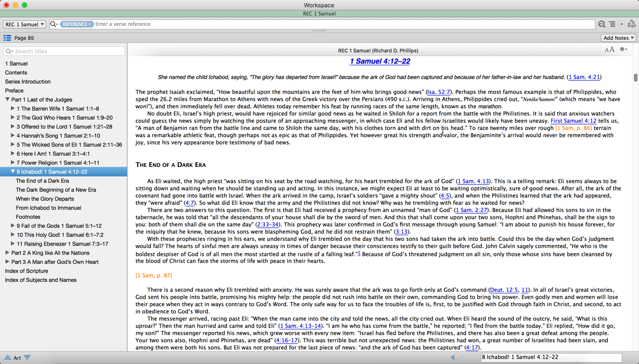The image size is (639, 364).
Task: Follow the Deut. 12:5 link
Action: pos(504,290)
